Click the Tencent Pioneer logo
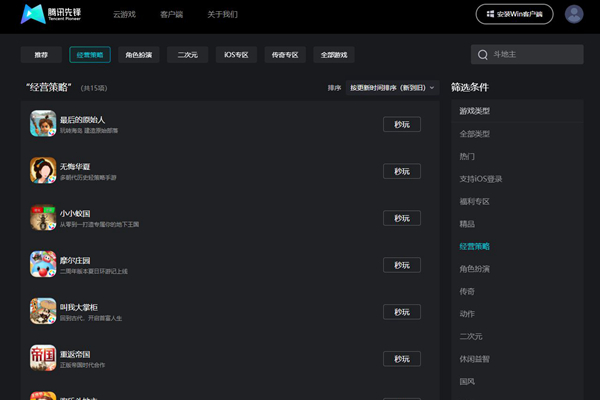This screenshot has width=600, height=400. tap(51, 14)
